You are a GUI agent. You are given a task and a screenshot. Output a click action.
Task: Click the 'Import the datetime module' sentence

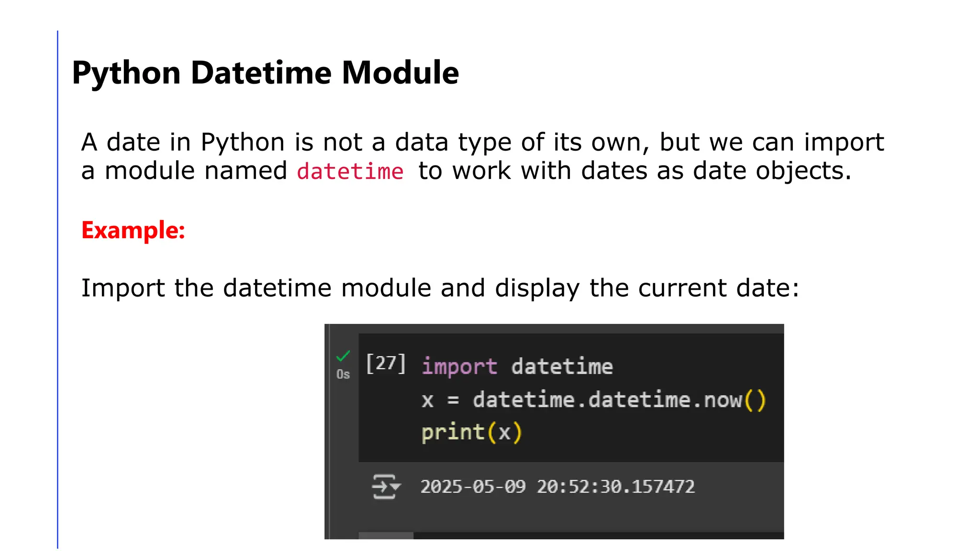click(x=440, y=288)
